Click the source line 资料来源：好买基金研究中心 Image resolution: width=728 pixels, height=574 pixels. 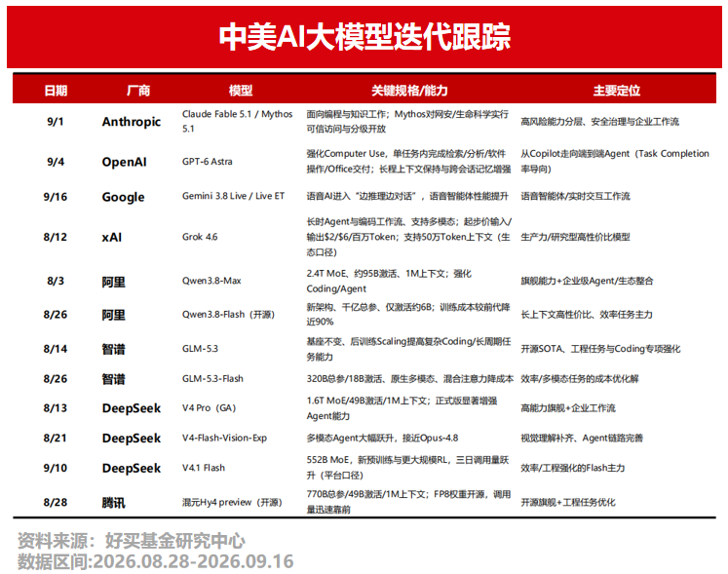[132, 541]
